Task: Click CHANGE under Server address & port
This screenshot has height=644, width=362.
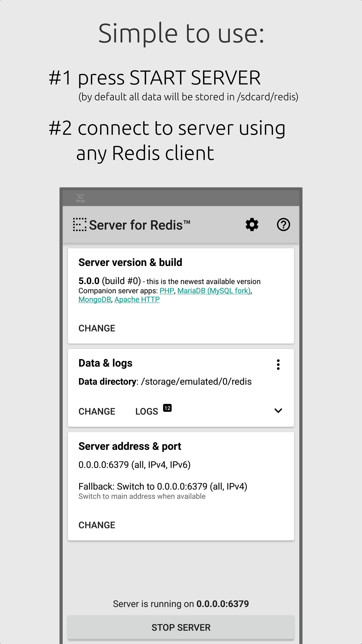Action: [x=97, y=525]
